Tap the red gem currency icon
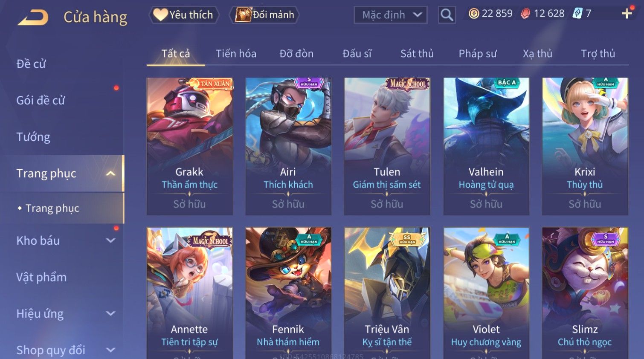The height and width of the screenshot is (359, 644). coord(525,14)
